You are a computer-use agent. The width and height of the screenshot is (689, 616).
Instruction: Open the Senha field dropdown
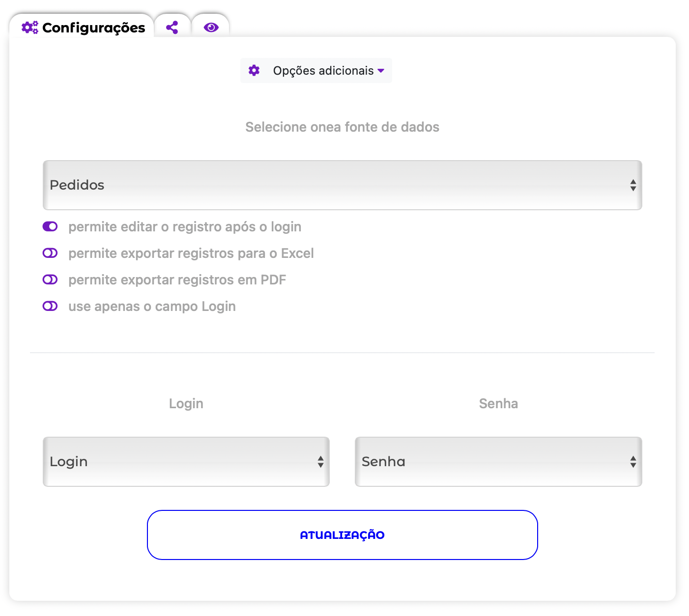point(498,462)
